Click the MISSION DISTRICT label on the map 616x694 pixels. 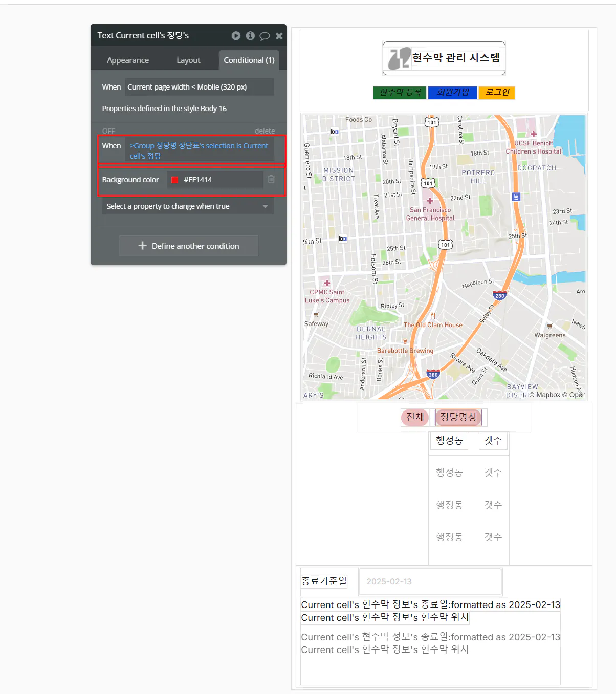[338, 175]
